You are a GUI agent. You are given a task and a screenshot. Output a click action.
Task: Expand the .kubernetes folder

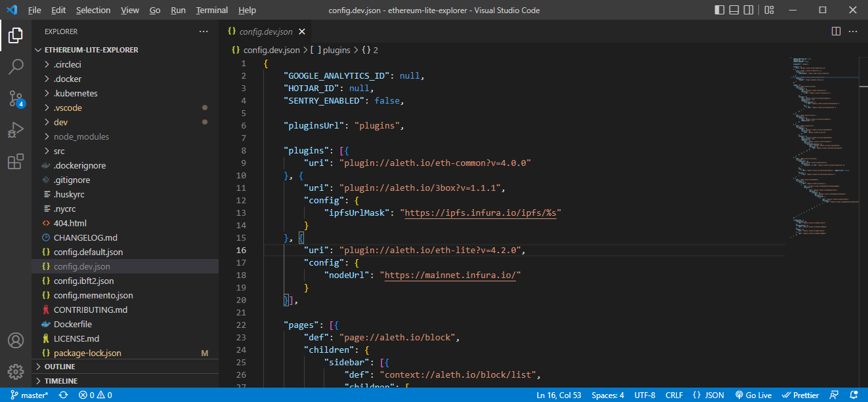[x=125, y=93]
